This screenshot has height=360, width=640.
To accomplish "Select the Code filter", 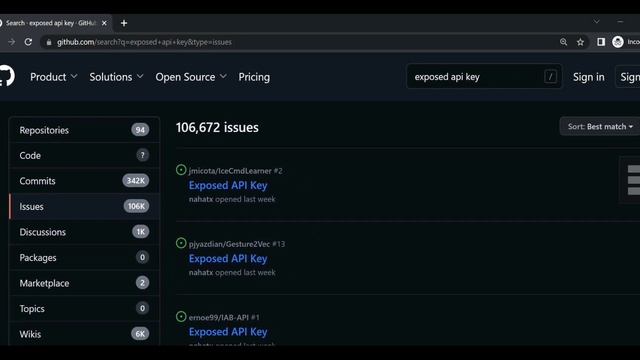I will [x=84, y=156].
